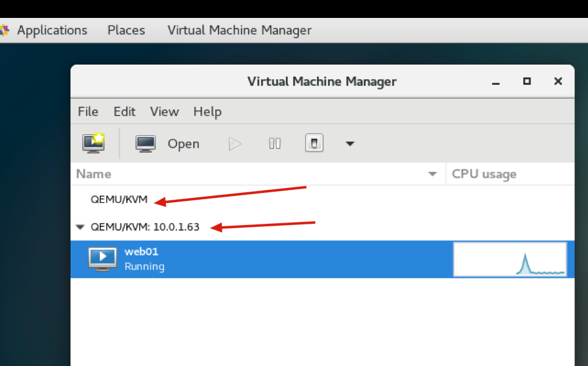Click the web01 running VM monitor icon
Viewport: 588px width, 366px height.
click(102, 259)
